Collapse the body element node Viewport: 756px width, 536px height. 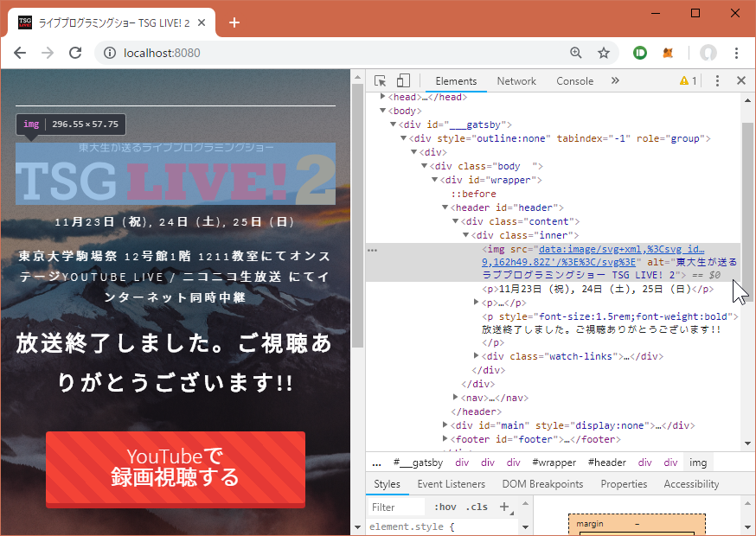click(x=383, y=111)
